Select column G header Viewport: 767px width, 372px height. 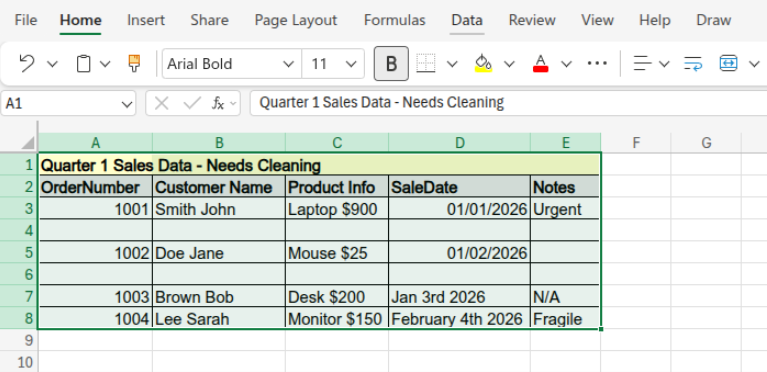pos(706,143)
